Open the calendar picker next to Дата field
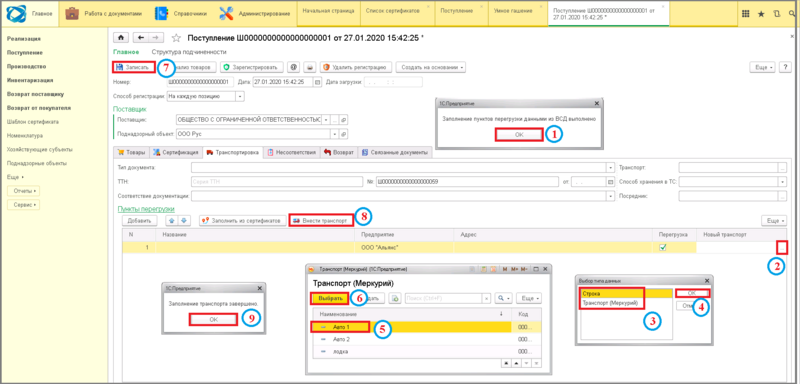 [x=317, y=82]
